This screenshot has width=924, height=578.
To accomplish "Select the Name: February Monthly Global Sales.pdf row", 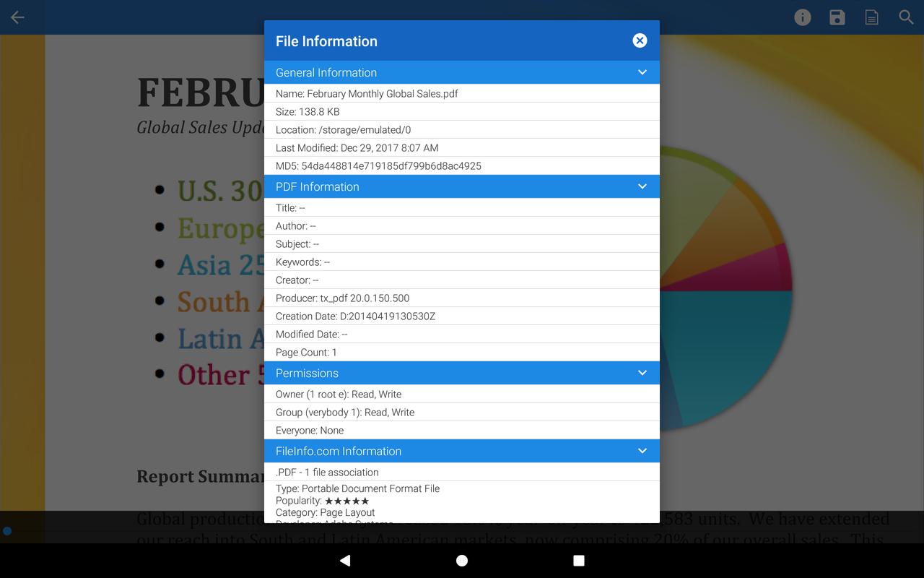I will [x=462, y=93].
